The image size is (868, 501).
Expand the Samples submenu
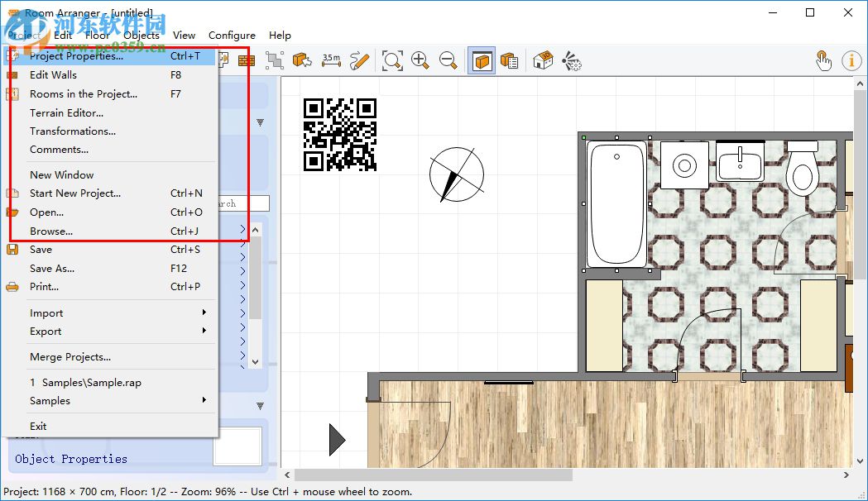(x=116, y=400)
